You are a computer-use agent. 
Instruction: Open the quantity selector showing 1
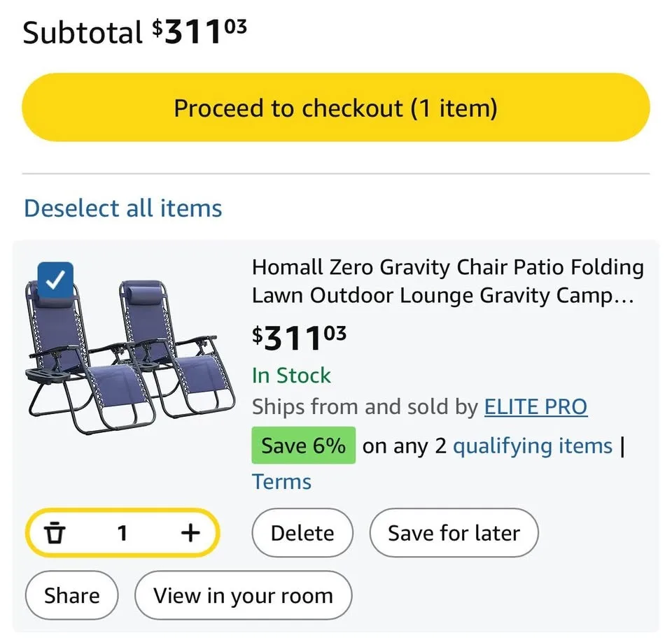[x=122, y=533]
